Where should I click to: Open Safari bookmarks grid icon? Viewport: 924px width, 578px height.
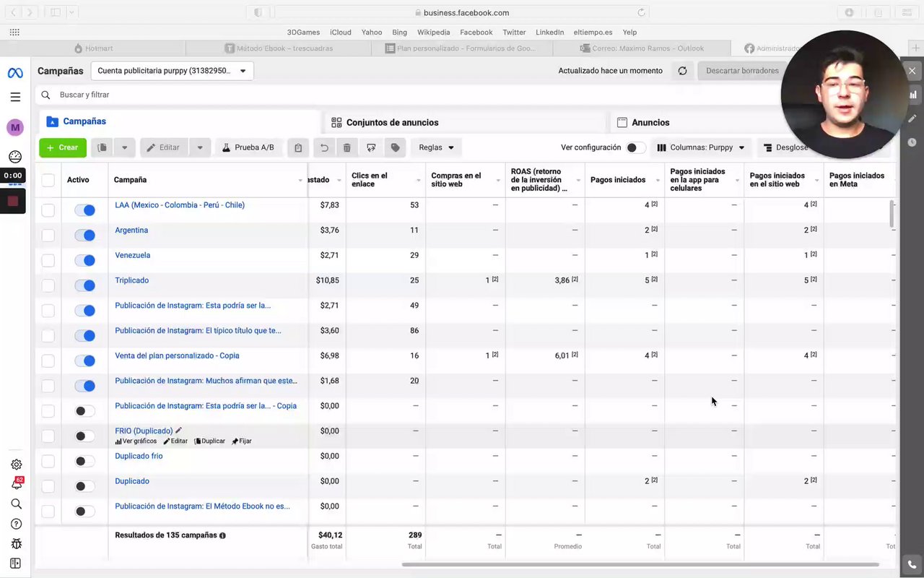(x=14, y=33)
